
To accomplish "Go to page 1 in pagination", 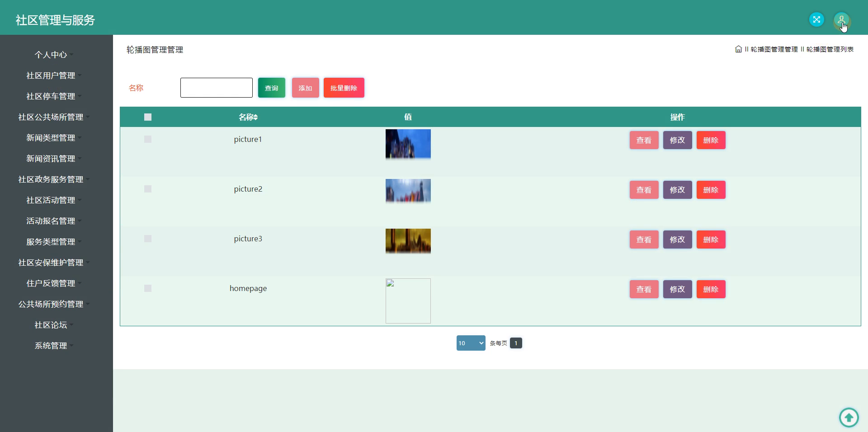I will (516, 343).
